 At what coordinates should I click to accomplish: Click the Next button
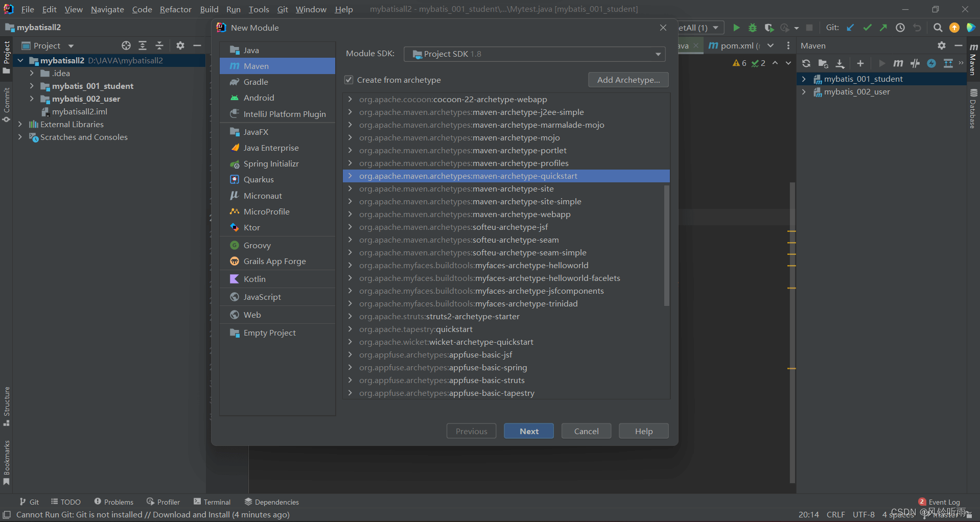point(529,431)
